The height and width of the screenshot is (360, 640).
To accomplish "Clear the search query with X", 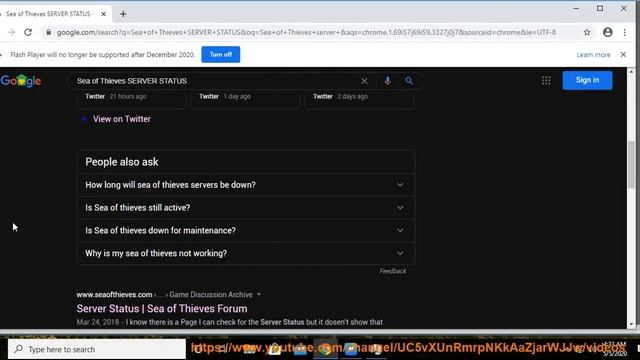I will 364,81.
